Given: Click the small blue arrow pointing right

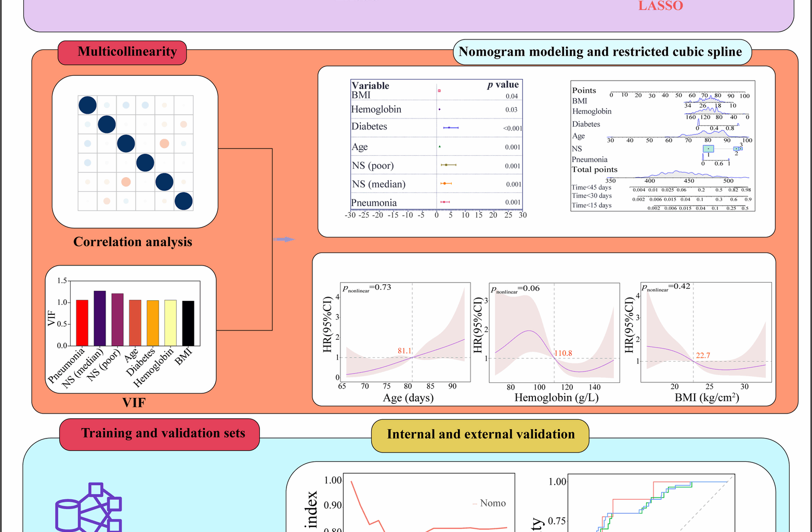Looking at the screenshot, I should 284,239.
